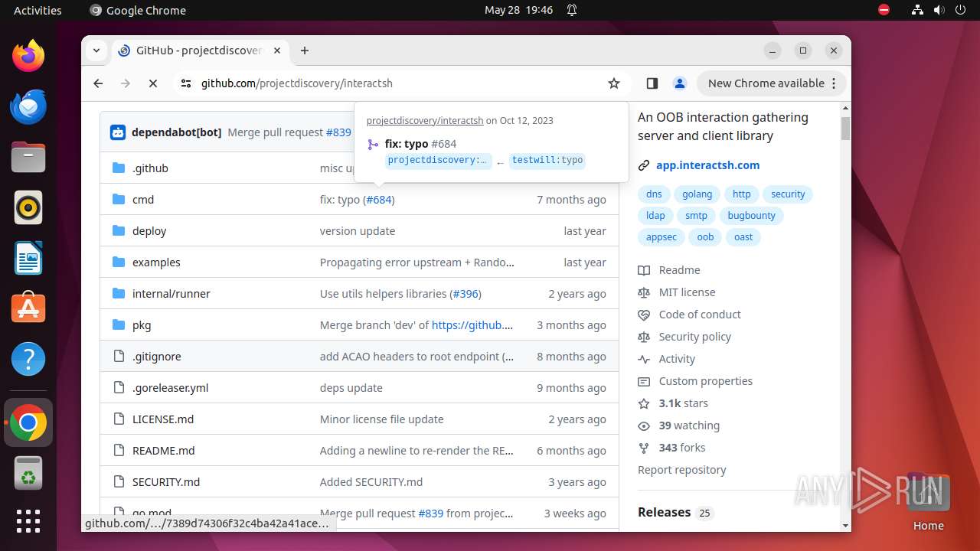Click testwill:typo branch label

[x=547, y=161]
